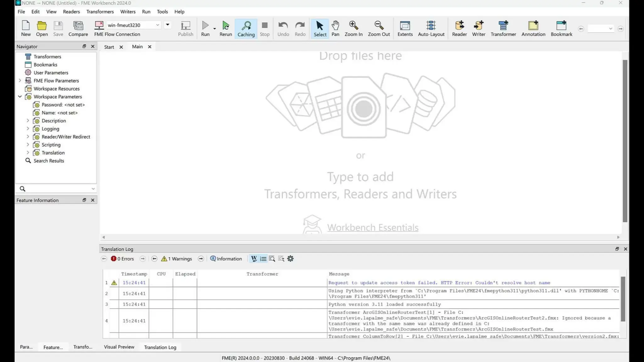Image resolution: width=644 pixels, height=362 pixels.
Task: Open the Transformers menu
Action: 100,12
